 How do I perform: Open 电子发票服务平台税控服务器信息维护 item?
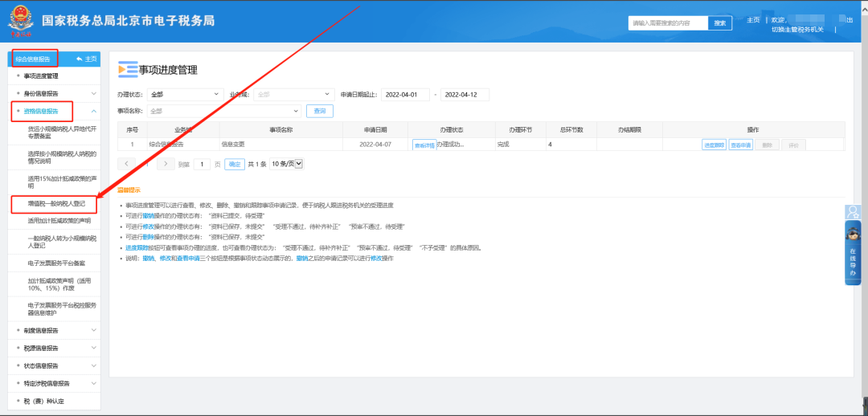[62, 308]
